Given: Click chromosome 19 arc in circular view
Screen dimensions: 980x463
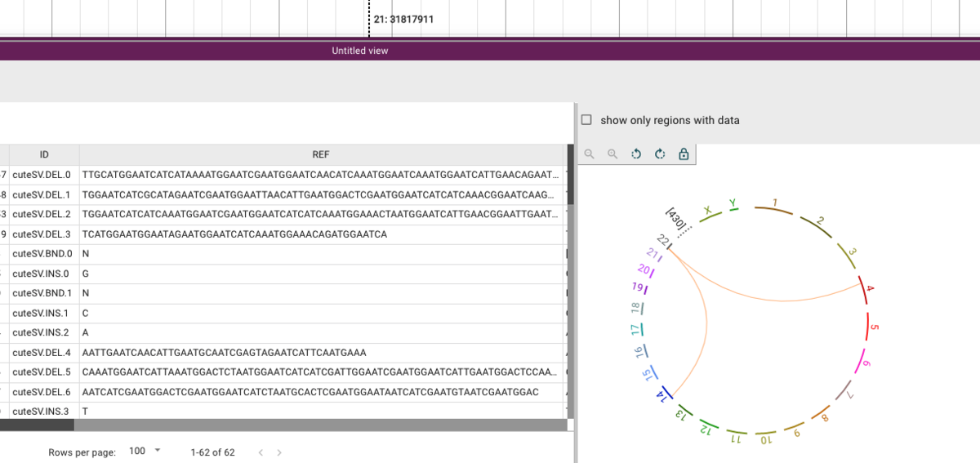Looking at the screenshot, I should click(645, 289).
